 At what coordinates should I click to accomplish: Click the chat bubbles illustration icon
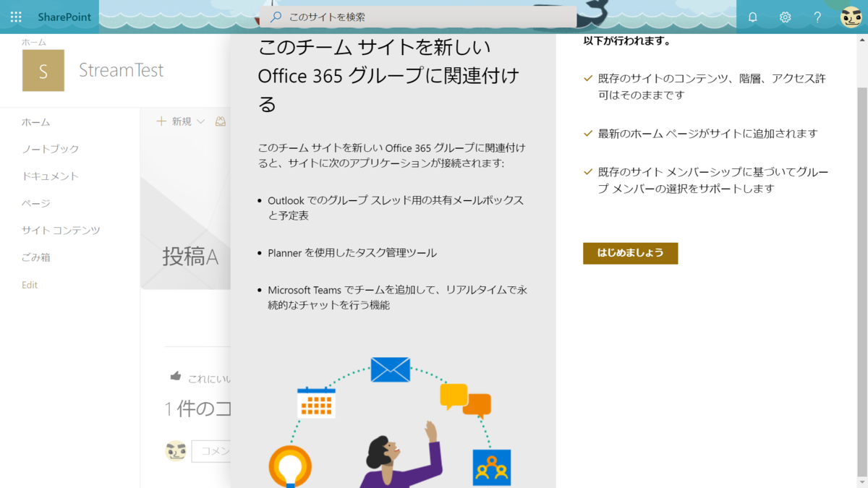465,400
